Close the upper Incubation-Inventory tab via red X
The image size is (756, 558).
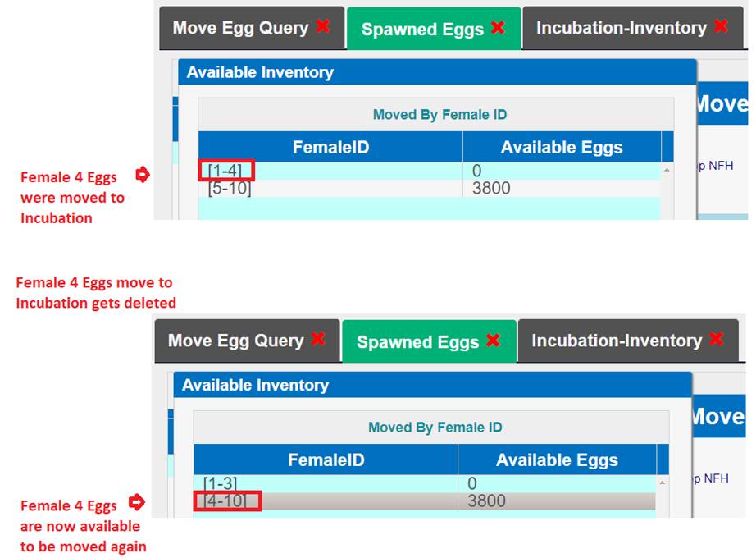point(721,26)
